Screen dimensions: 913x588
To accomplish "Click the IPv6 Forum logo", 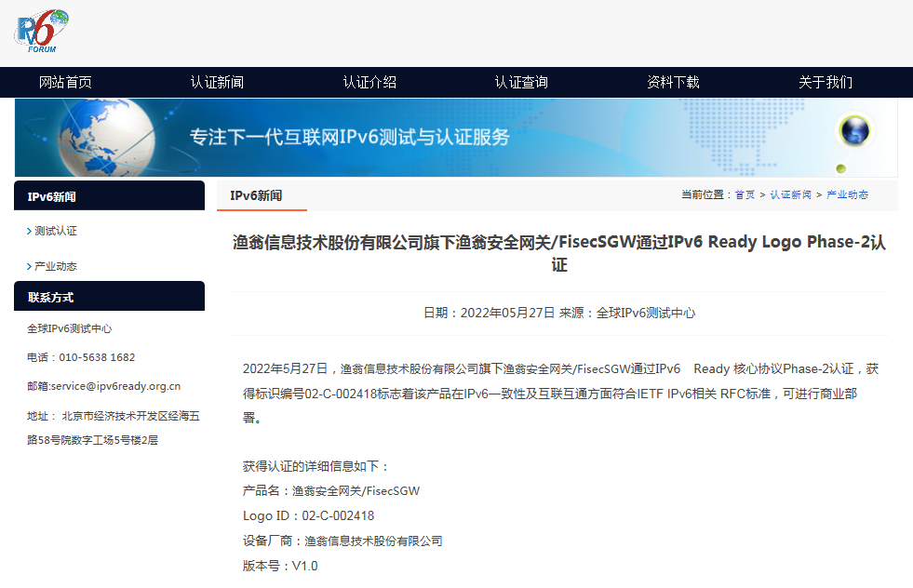I will (x=41, y=31).
